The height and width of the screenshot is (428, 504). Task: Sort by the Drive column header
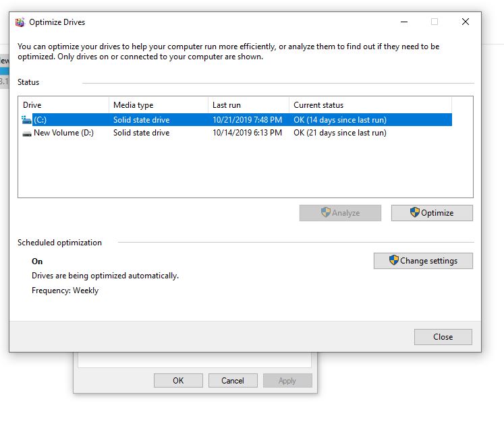(x=63, y=105)
